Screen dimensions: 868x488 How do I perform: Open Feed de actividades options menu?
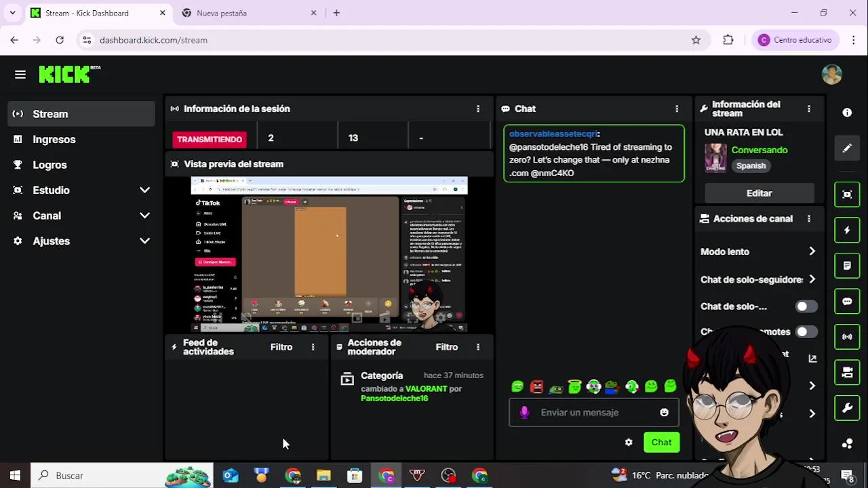[313, 347]
